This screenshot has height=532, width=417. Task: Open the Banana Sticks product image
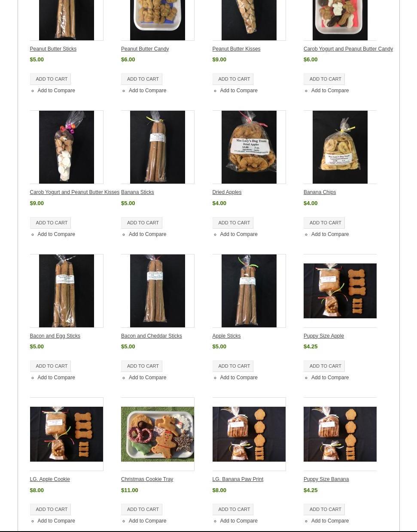tap(158, 147)
